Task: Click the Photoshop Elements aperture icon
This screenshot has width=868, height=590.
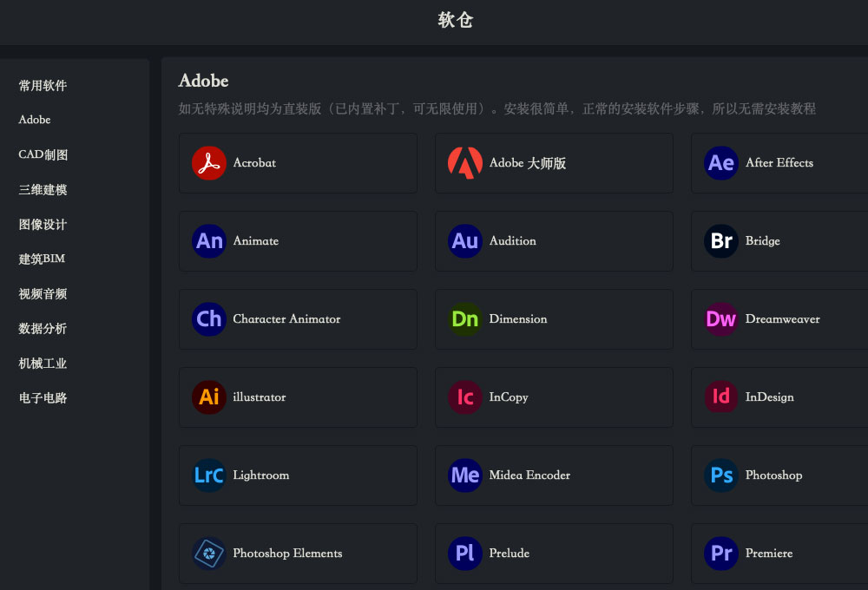Action: click(x=208, y=553)
